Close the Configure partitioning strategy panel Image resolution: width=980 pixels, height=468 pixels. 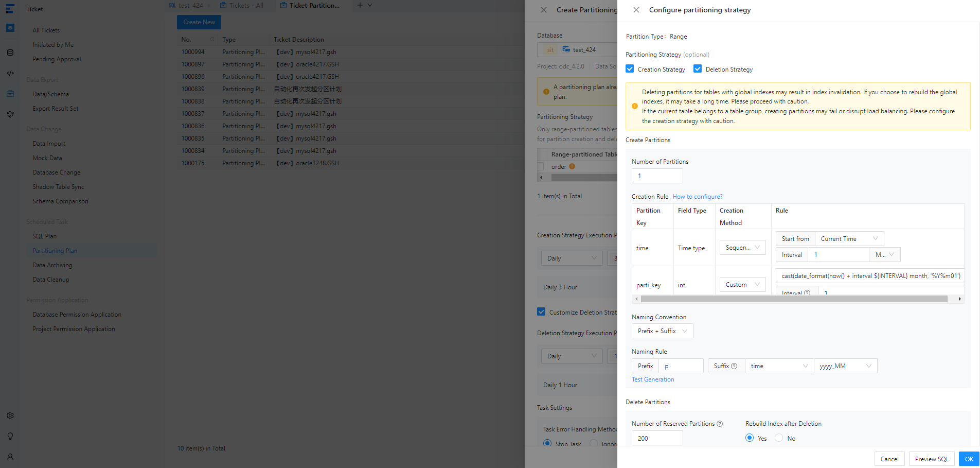636,10
